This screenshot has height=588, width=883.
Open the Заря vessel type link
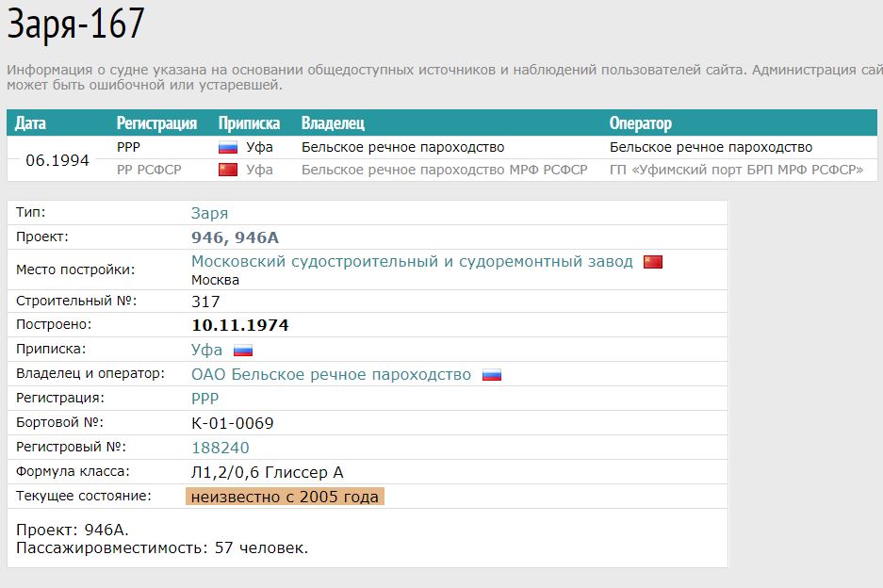(x=209, y=214)
